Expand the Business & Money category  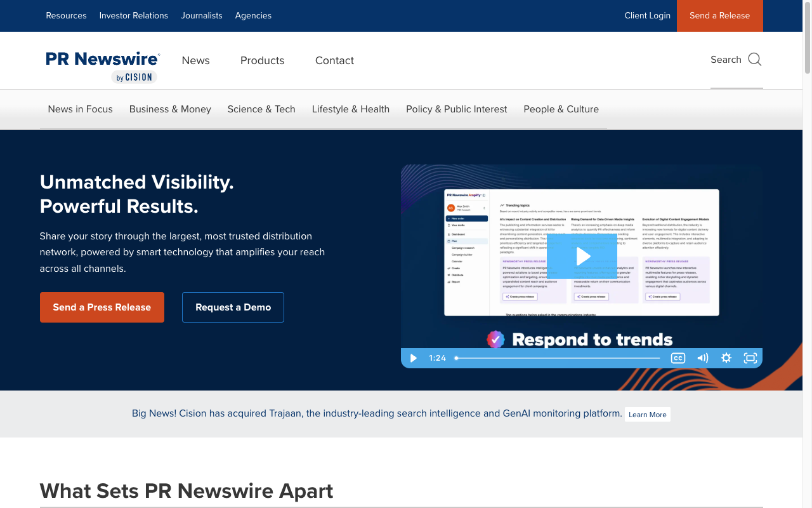coord(170,109)
